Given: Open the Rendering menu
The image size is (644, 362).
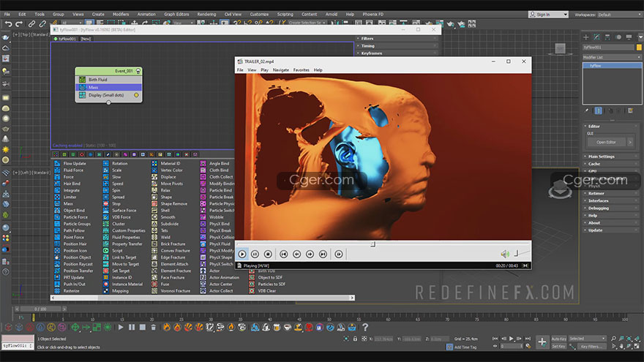Looking at the screenshot, I should [x=206, y=14].
